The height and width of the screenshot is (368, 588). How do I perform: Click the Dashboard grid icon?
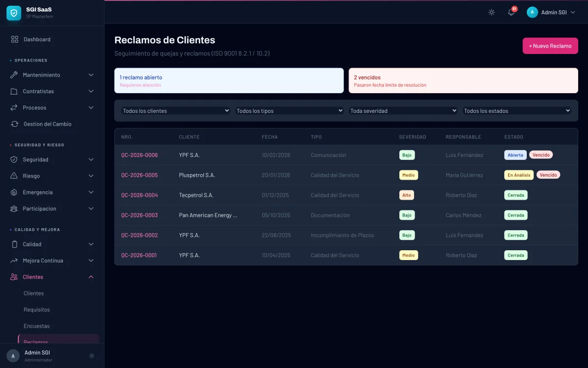point(15,39)
